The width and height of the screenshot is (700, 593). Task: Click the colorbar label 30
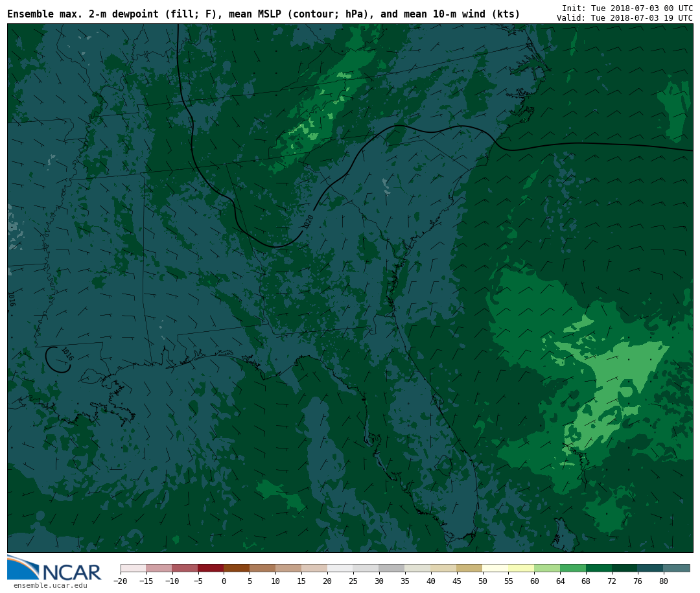click(379, 581)
